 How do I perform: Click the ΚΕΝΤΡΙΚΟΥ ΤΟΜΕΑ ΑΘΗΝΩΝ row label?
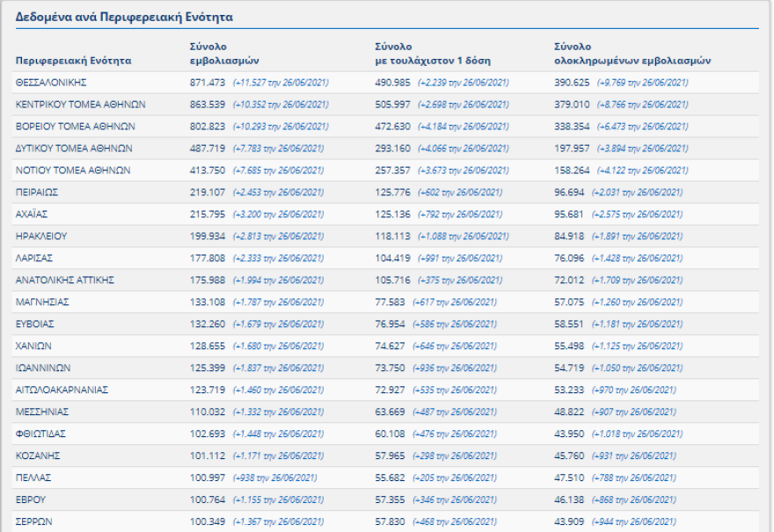[x=80, y=105]
